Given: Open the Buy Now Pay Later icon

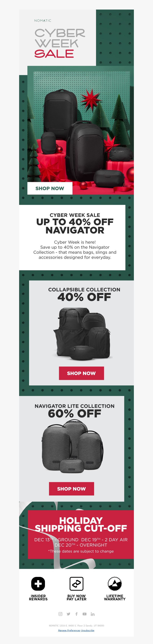Looking at the screenshot, I should tap(76, 583).
